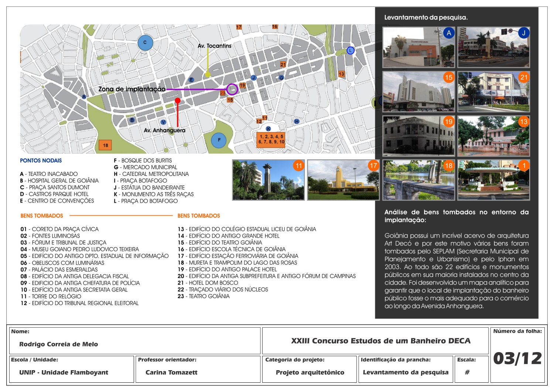Viewport: 554px width, 392px height.
Task: Open the lake photo labeled 18
Action: [419, 180]
